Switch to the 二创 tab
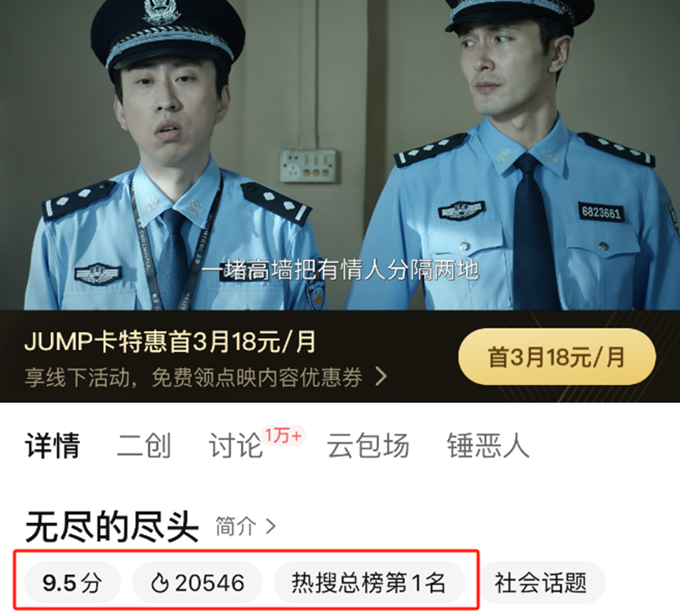Screen dimensions: 680x616 pyautogui.click(x=144, y=445)
